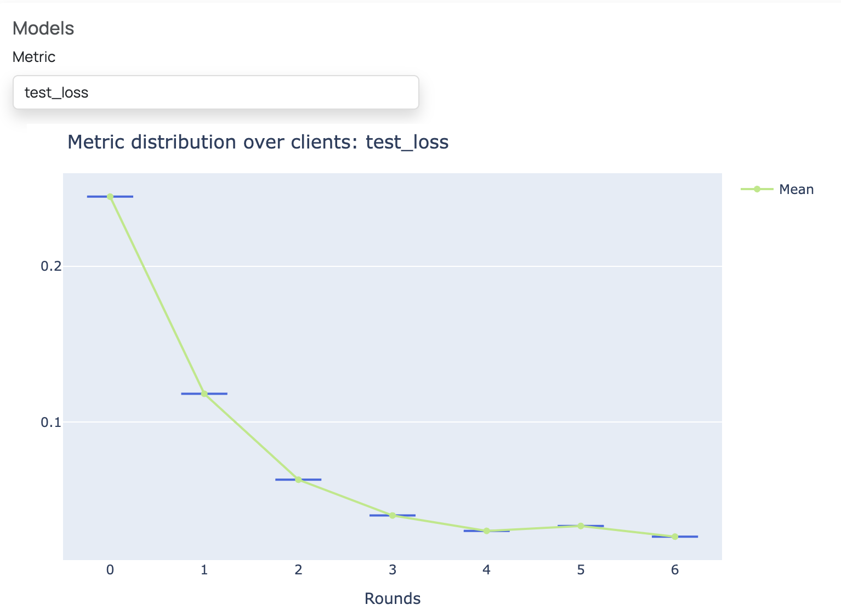Click the Mean data point at round 6

pyautogui.click(x=675, y=537)
